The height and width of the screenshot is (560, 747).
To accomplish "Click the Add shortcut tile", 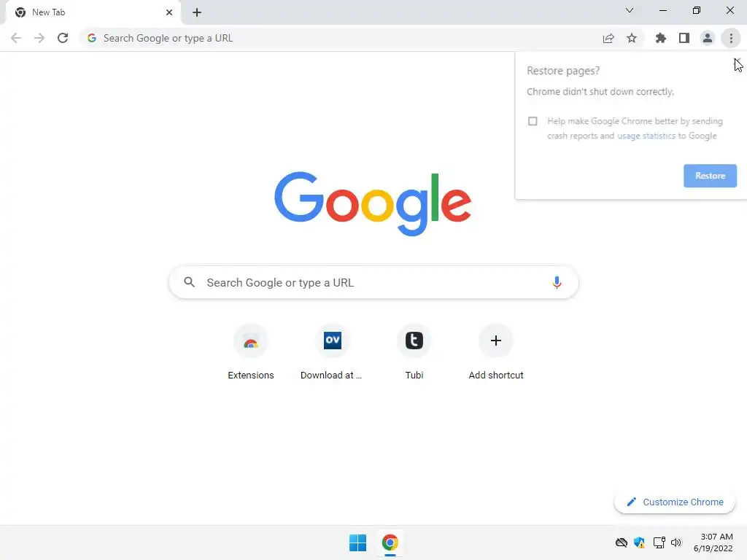I will 496,352.
